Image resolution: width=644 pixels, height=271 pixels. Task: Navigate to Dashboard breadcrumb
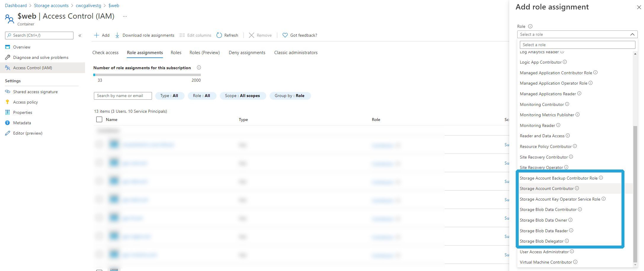click(x=16, y=6)
